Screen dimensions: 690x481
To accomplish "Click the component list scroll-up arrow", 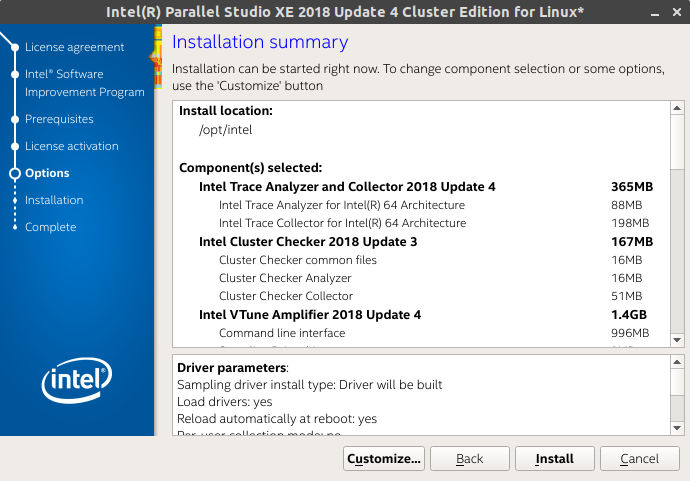I will [677, 108].
